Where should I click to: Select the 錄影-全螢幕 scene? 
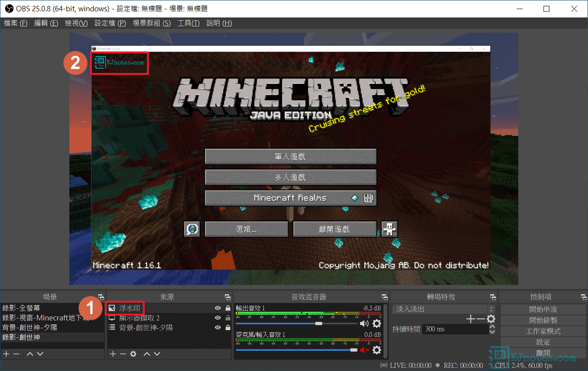(52, 308)
